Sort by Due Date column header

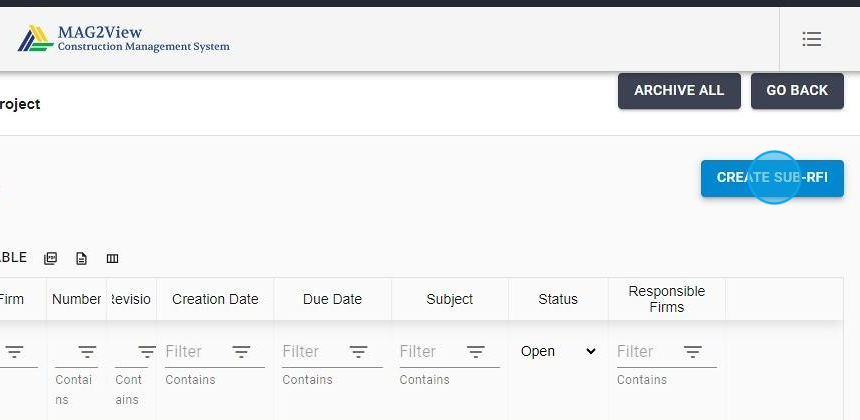coord(332,299)
